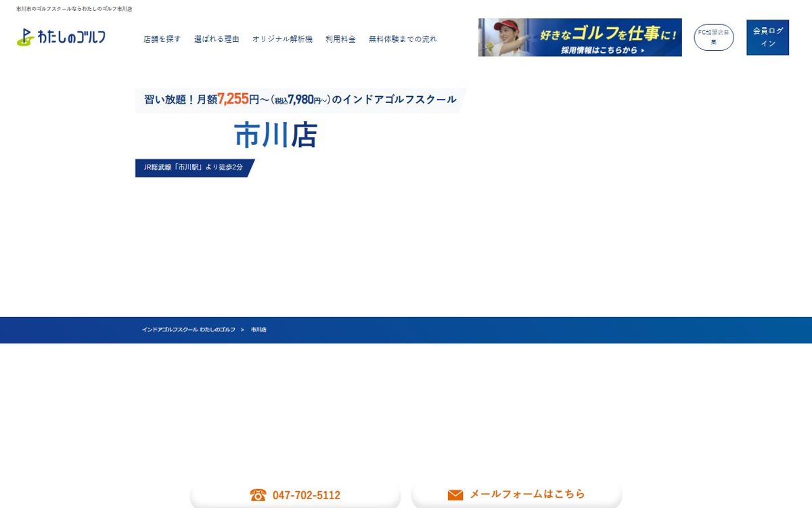Click the インドアゴルフスクール わたしのゴルフ breadcrumb link
Image resolution: width=812 pixels, height=508 pixels.
pyautogui.click(x=189, y=330)
